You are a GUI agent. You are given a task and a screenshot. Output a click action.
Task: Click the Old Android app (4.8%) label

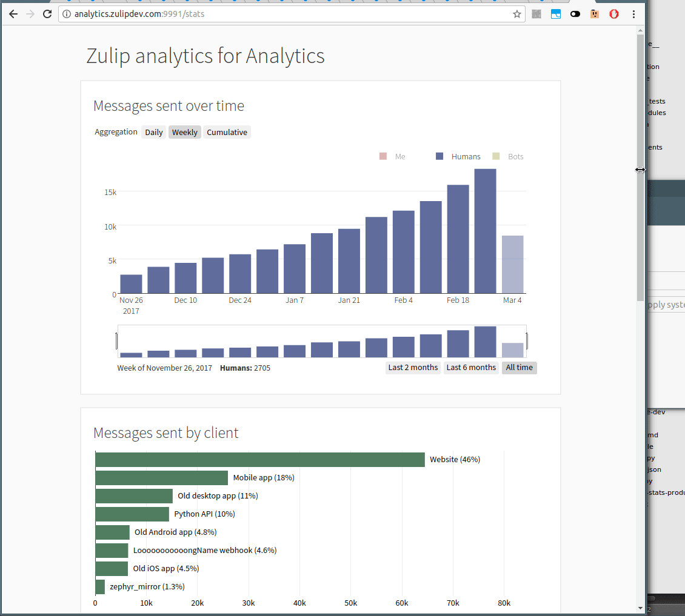(176, 532)
